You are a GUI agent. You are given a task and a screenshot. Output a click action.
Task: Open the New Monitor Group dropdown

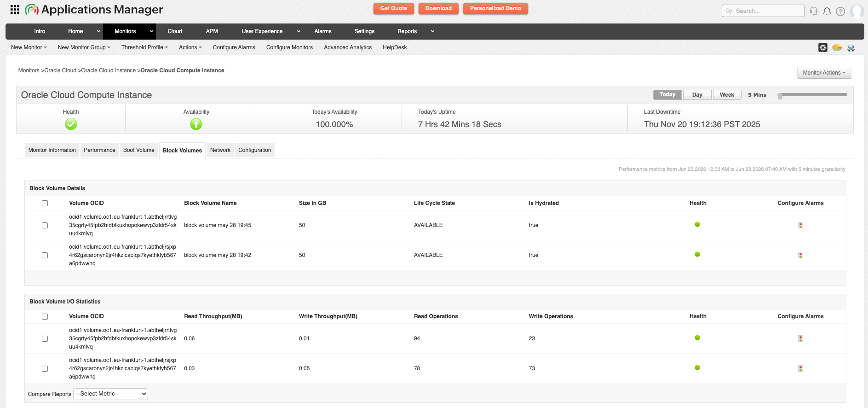(x=84, y=47)
